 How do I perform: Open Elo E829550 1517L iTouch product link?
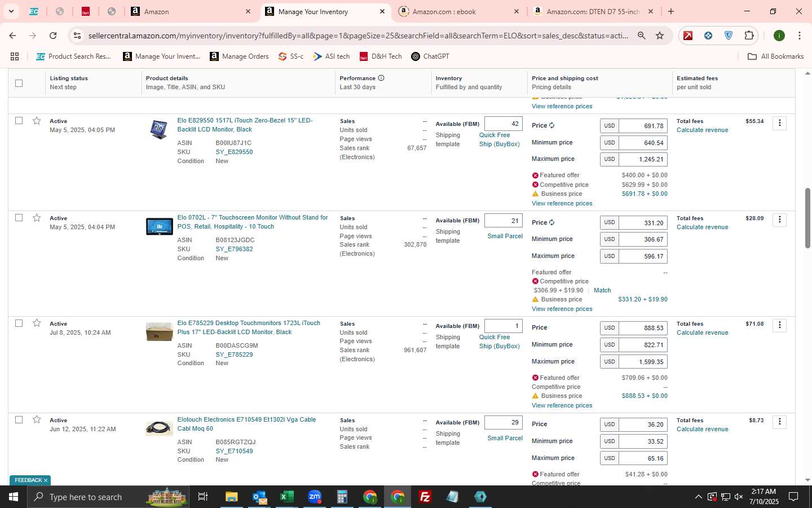point(245,125)
